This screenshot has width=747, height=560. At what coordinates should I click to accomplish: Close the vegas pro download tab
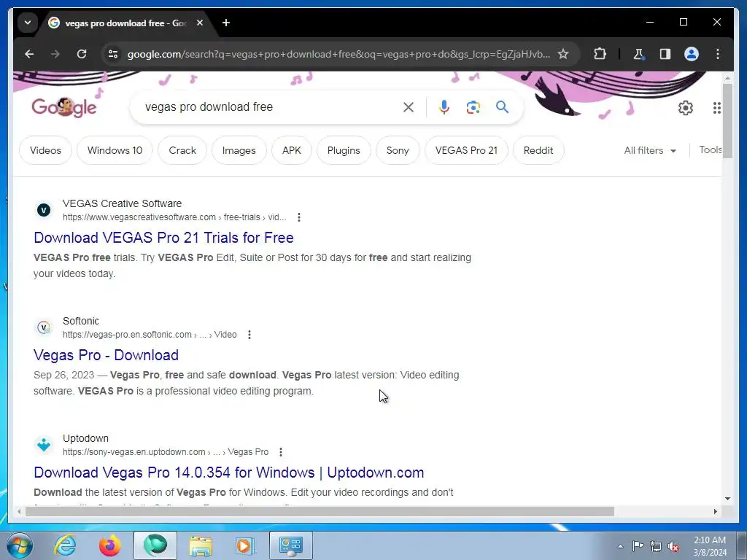pos(200,23)
